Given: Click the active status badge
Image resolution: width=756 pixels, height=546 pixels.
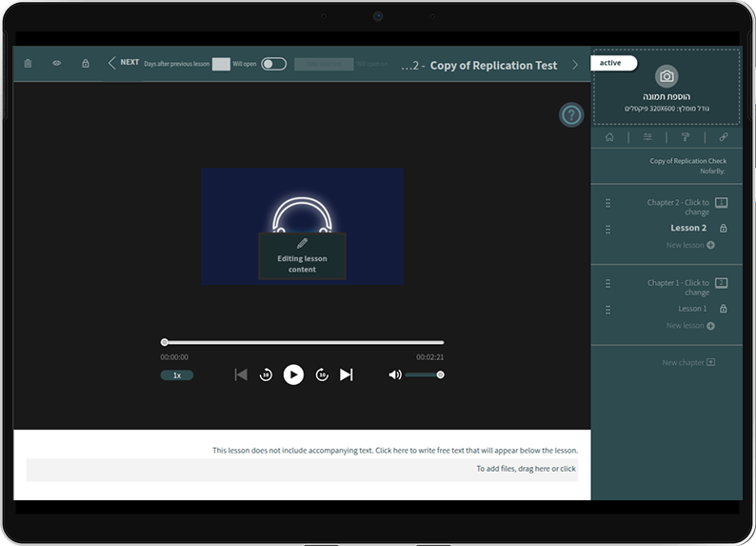Looking at the screenshot, I should (x=613, y=63).
